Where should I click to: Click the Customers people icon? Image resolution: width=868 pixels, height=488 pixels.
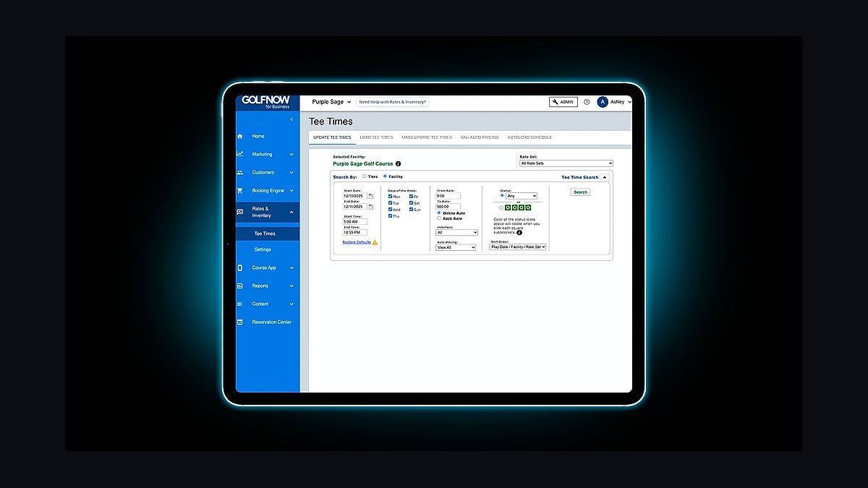pos(240,172)
